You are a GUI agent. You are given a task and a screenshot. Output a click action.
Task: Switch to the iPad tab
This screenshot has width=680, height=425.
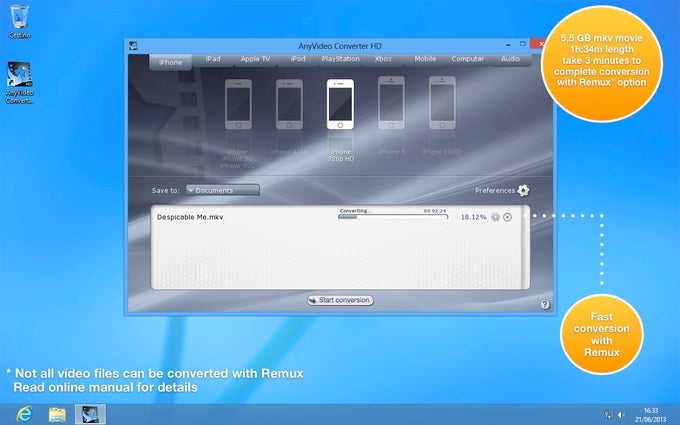[x=213, y=59]
